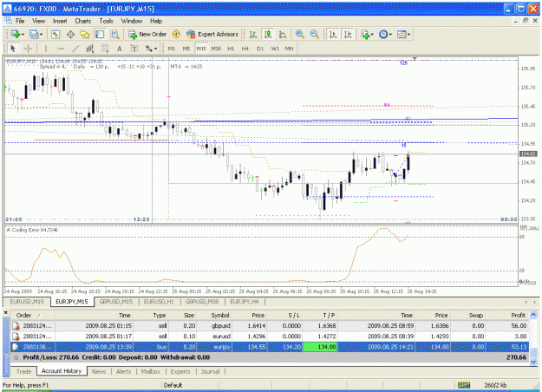Open a new chart via toolbar icon

pos(15,34)
